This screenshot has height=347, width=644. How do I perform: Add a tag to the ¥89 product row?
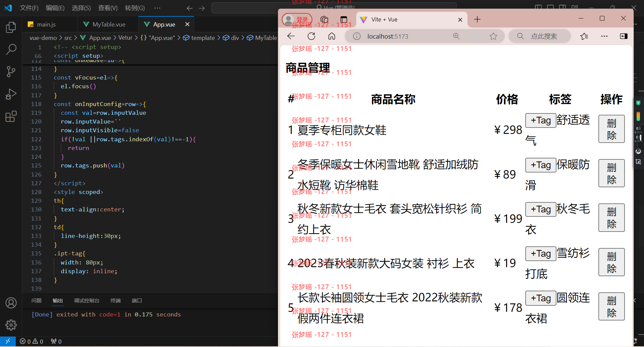(x=541, y=165)
